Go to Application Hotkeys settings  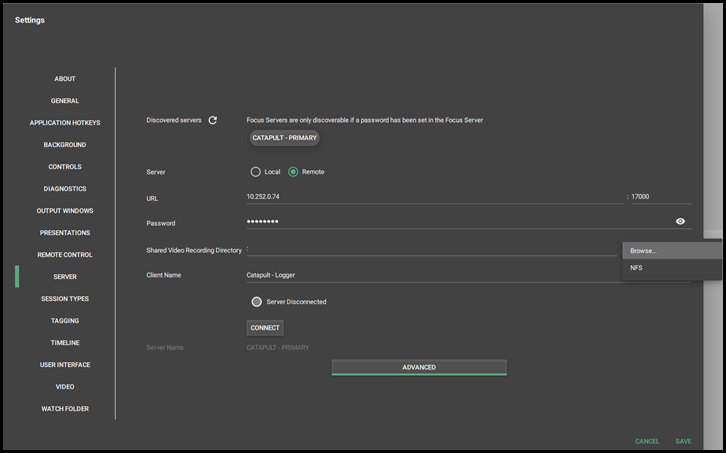(x=65, y=123)
